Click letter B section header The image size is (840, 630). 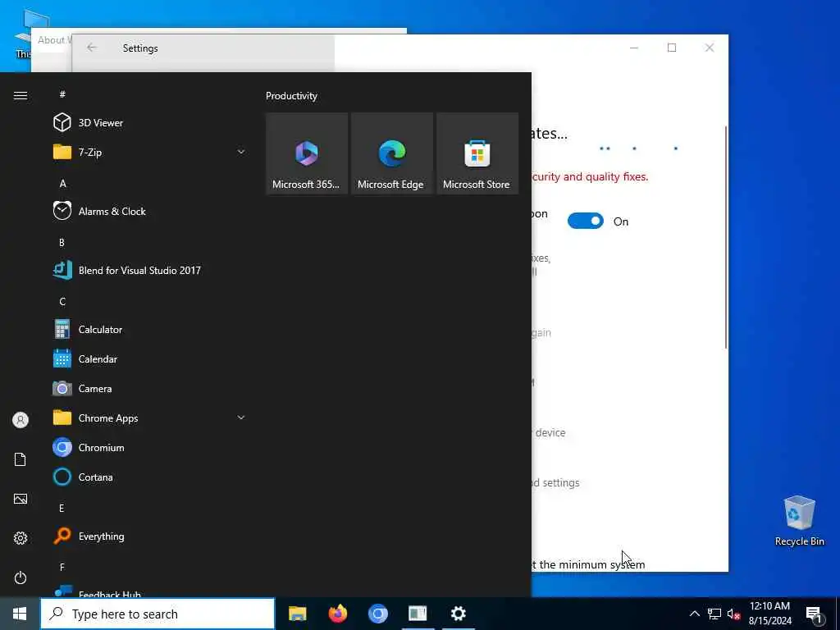point(62,242)
